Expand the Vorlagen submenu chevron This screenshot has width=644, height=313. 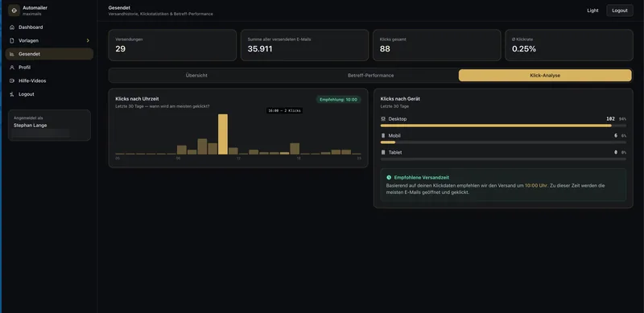tap(88, 41)
